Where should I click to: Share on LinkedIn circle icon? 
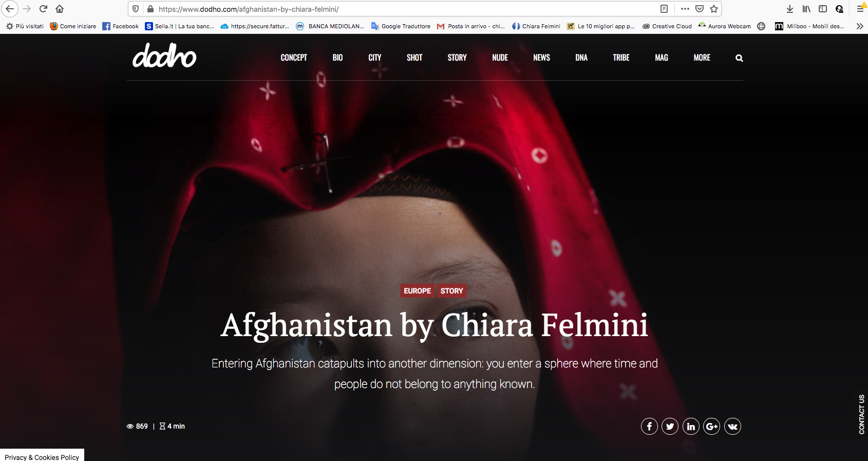click(x=691, y=426)
